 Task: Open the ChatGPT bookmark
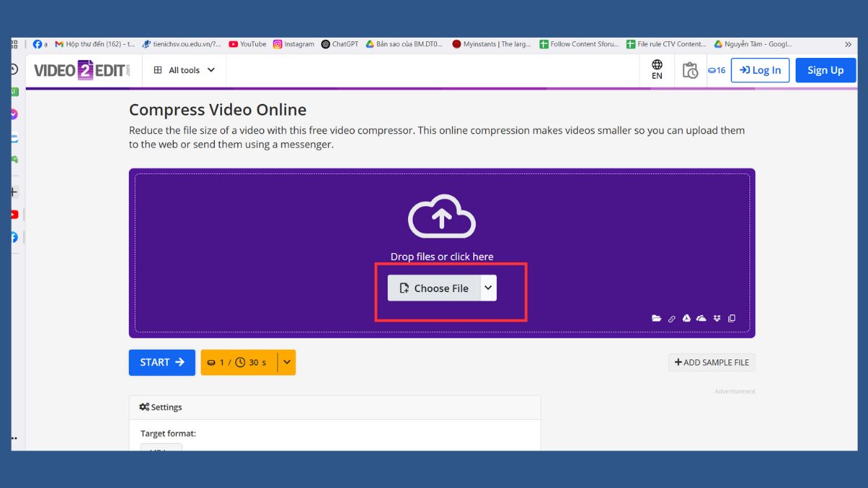coord(340,44)
